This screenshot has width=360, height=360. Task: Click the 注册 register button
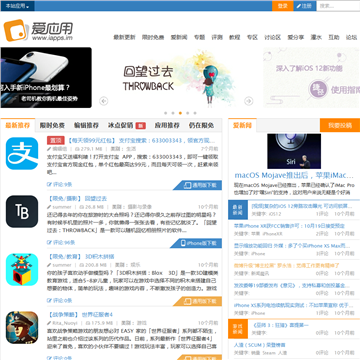point(305,6)
